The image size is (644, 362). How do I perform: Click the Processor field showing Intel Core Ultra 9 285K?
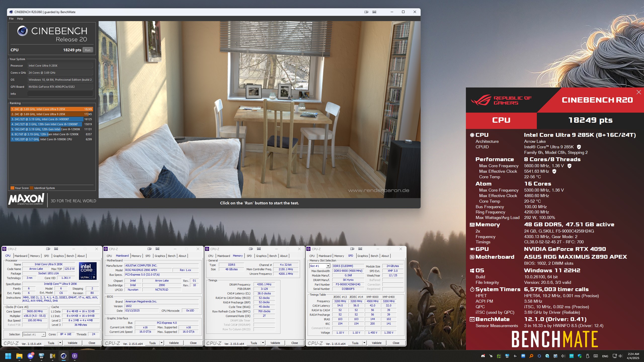(60, 66)
